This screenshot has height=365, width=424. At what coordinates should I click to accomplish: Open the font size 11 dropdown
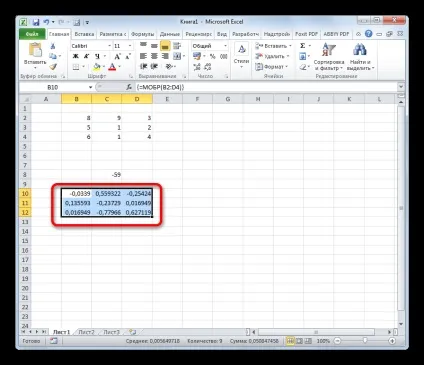coord(130,46)
